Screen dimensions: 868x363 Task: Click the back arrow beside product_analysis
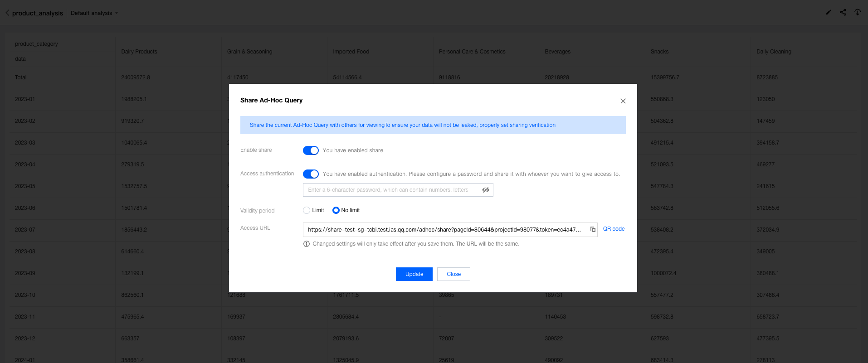(x=7, y=13)
